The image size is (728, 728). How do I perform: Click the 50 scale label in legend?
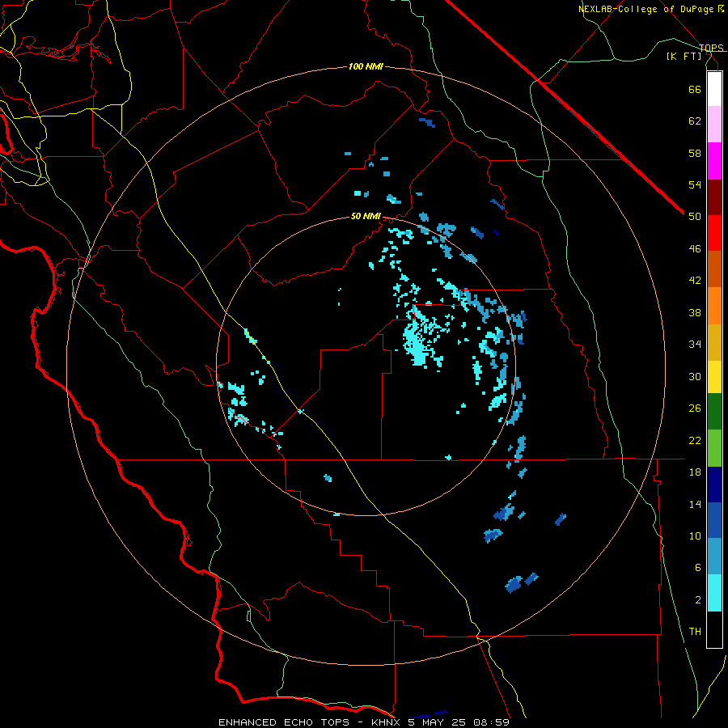(695, 217)
